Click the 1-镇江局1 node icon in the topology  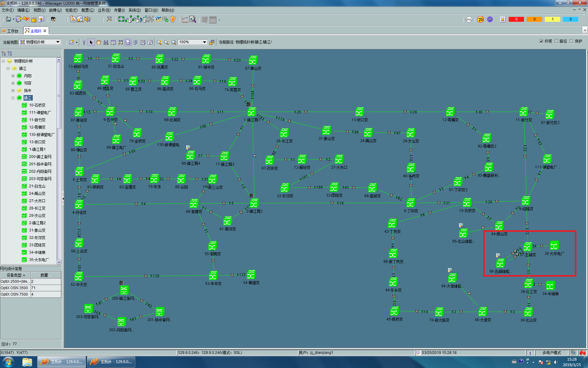coord(252,112)
